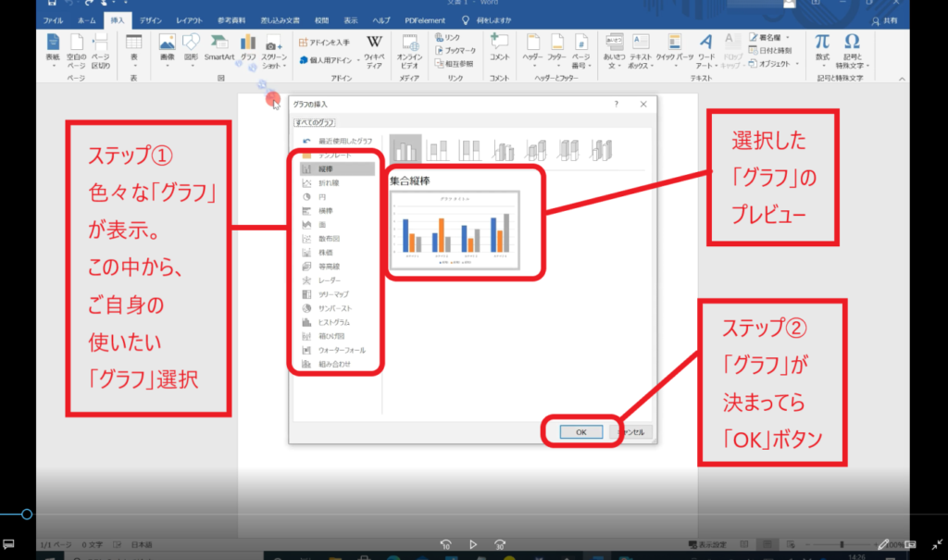
Task: Click the ウィキペディア (Wikipedia) add-in icon
Action: (x=374, y=47)
